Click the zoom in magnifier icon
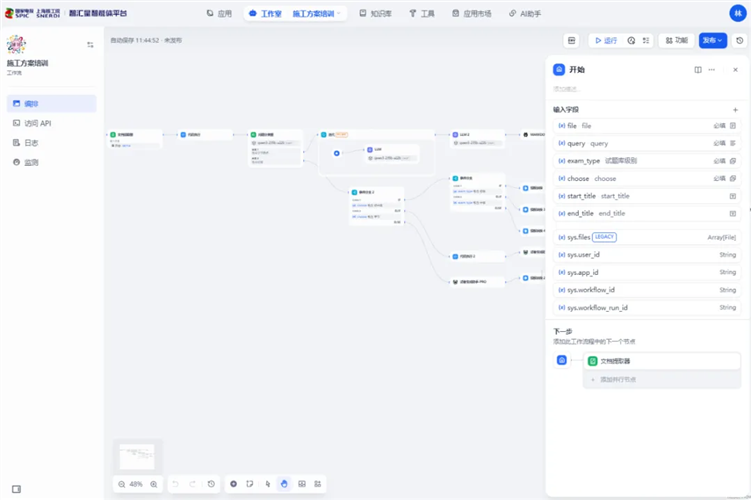 click(154, 484)
